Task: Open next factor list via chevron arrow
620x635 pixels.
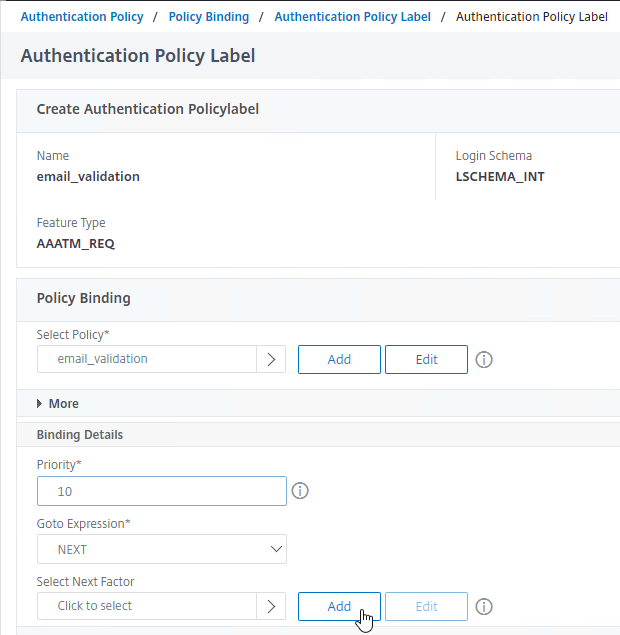Action: pyautogui.click(x=271, y=606)
